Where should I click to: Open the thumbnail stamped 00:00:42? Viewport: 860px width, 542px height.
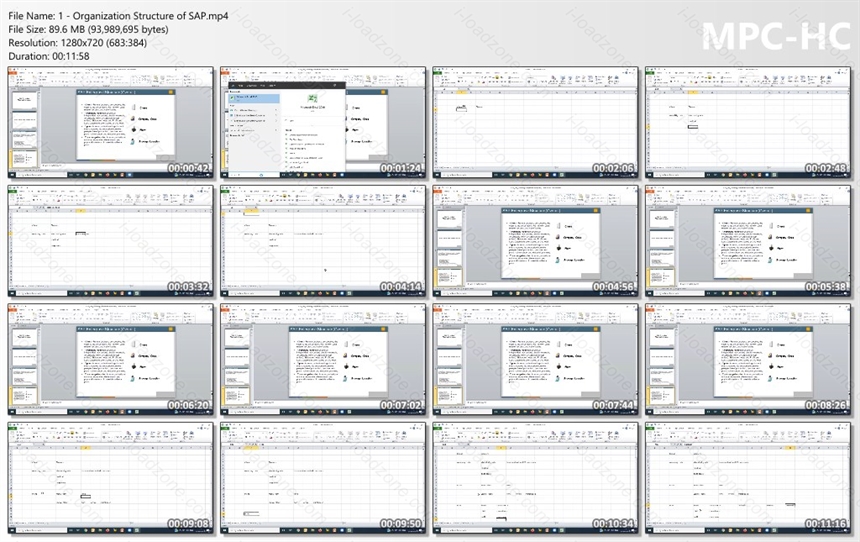[x=111, y=123]
